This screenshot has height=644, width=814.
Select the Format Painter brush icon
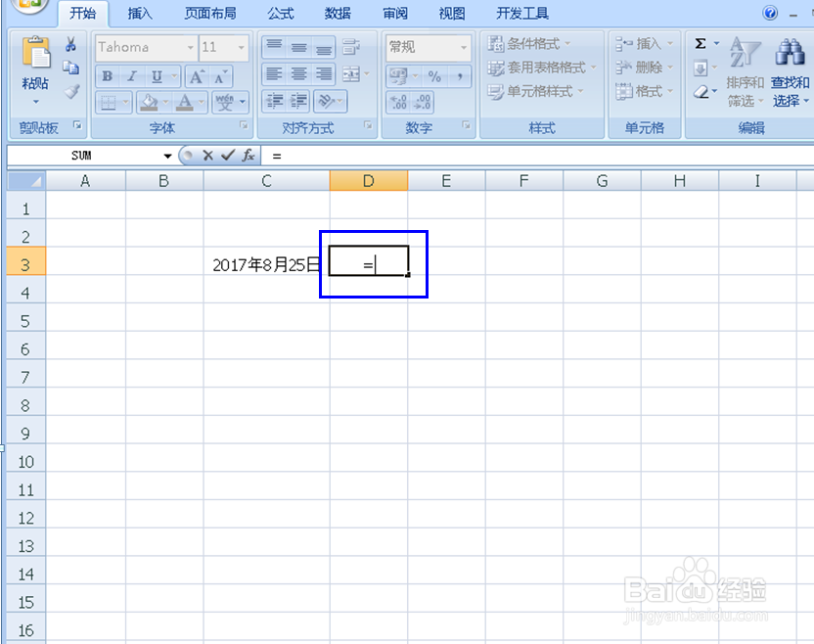tap(71, 91)
